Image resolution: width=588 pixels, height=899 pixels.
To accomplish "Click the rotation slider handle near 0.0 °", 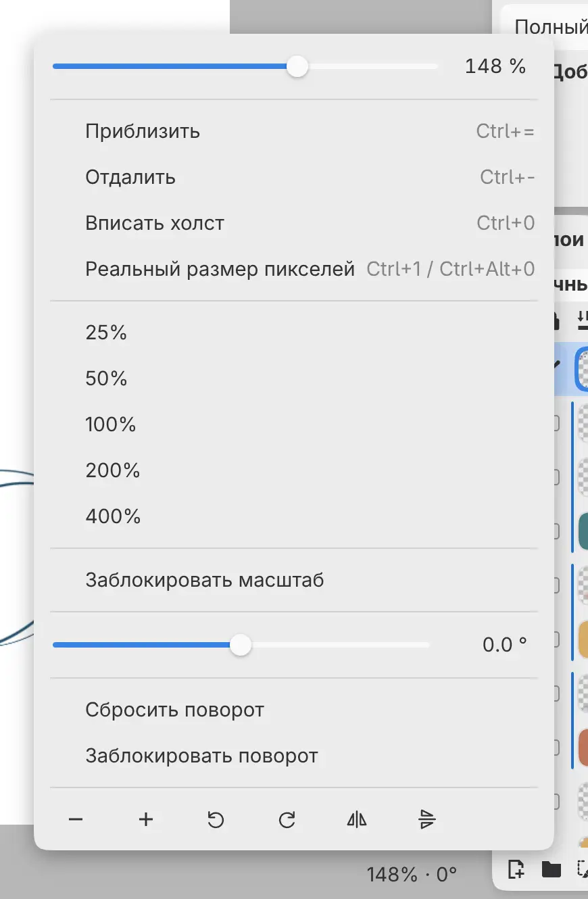I will pyautogui.click(x=240, y=645).
